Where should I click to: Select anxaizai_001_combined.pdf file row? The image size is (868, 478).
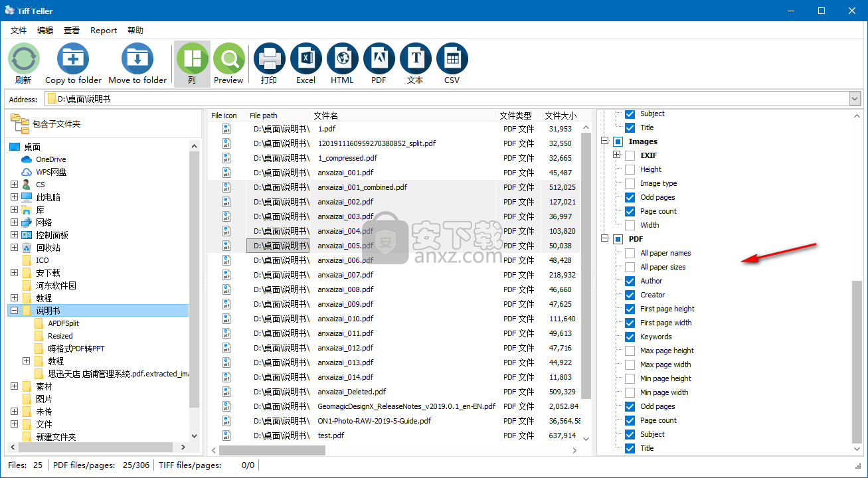tap(394, 187)
